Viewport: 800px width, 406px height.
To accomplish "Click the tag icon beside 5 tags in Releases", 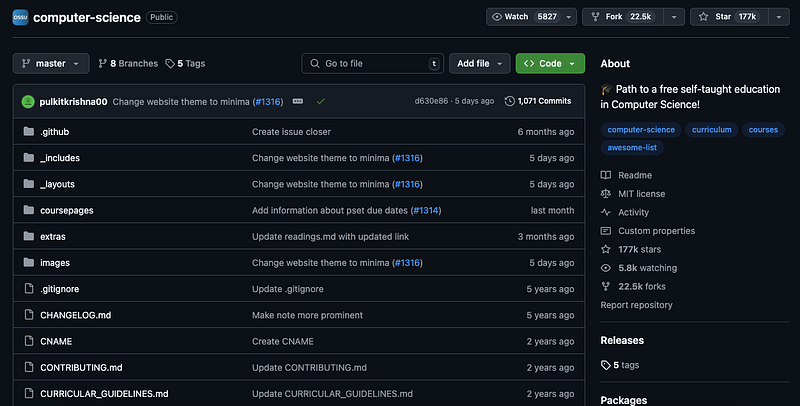I will click(x=606, y=365).
